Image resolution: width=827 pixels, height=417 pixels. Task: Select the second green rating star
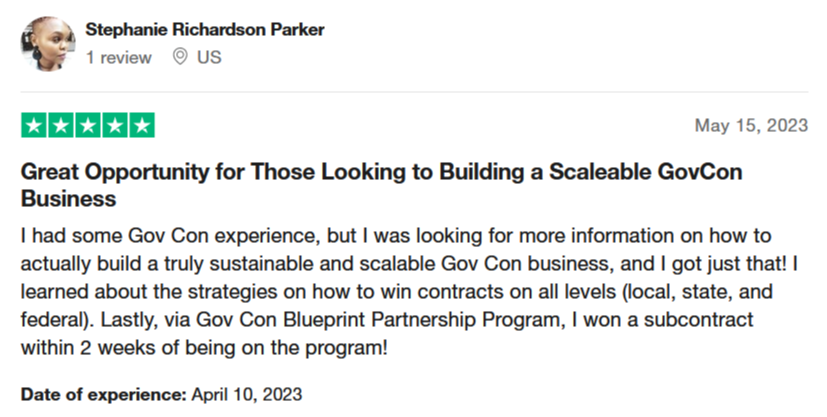tap(61, 125)
